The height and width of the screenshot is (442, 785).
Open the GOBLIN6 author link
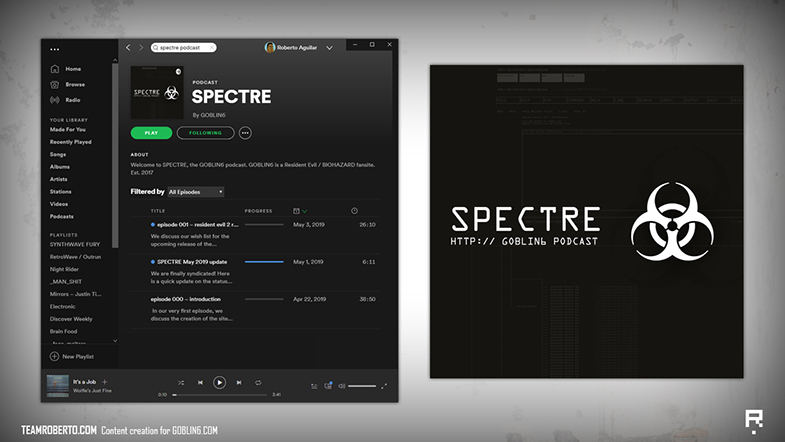(213, 115)
